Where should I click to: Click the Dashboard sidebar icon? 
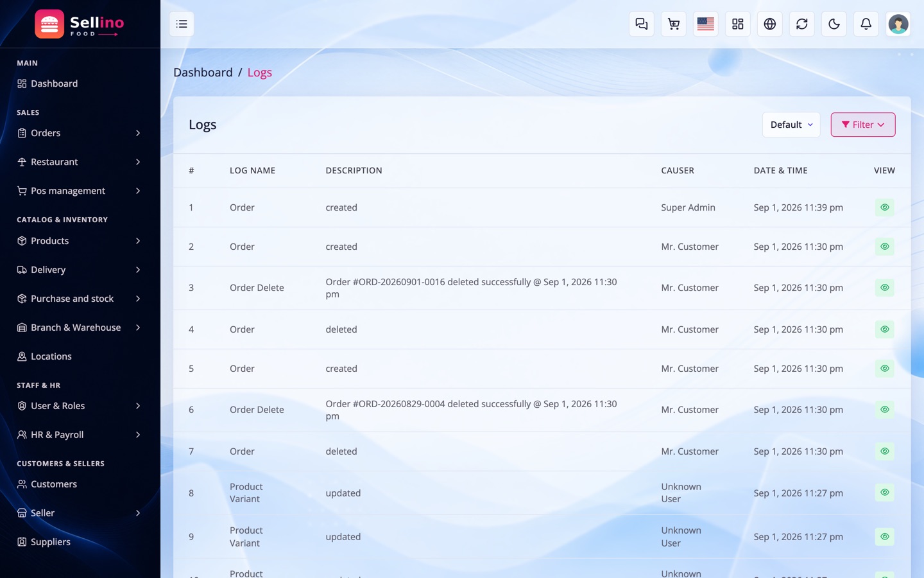(22, 83)
